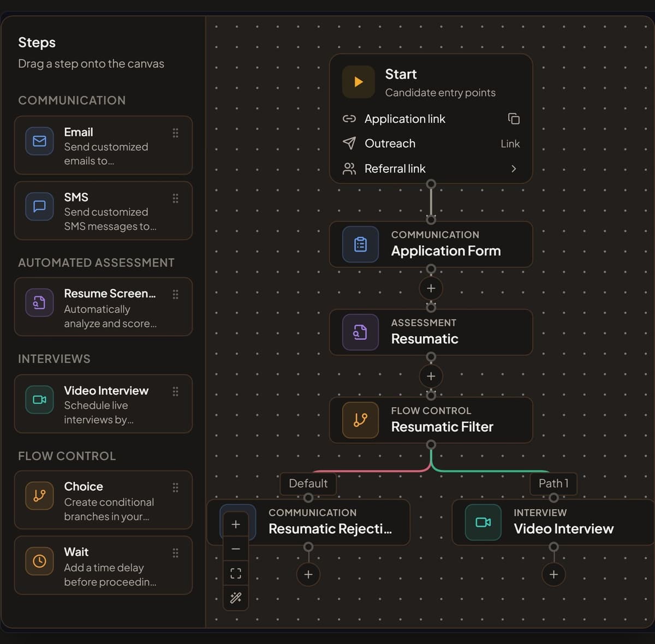
Task: Add step below Video Interview node
Action: pos(553,574)
